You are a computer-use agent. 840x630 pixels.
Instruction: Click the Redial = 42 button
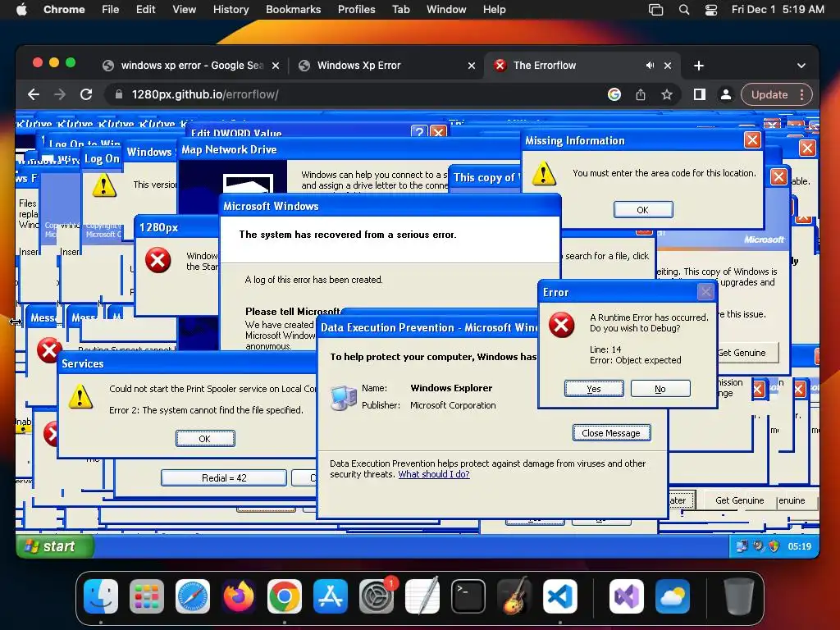click(x=224, y=478)
